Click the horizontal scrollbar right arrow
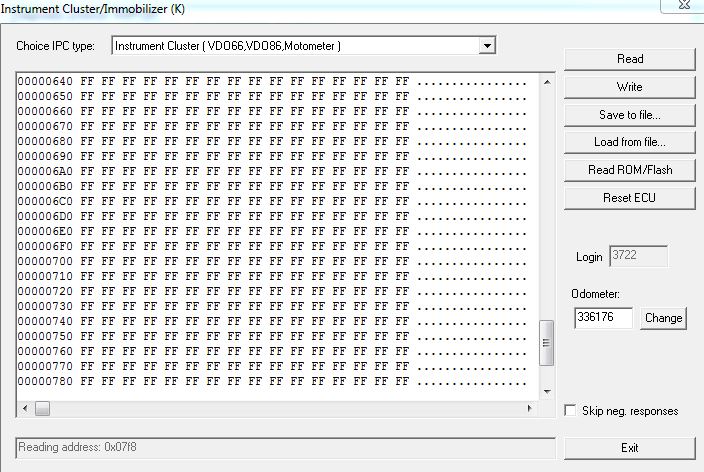Screen dimensions: 704x472 [x=530, y=408]
